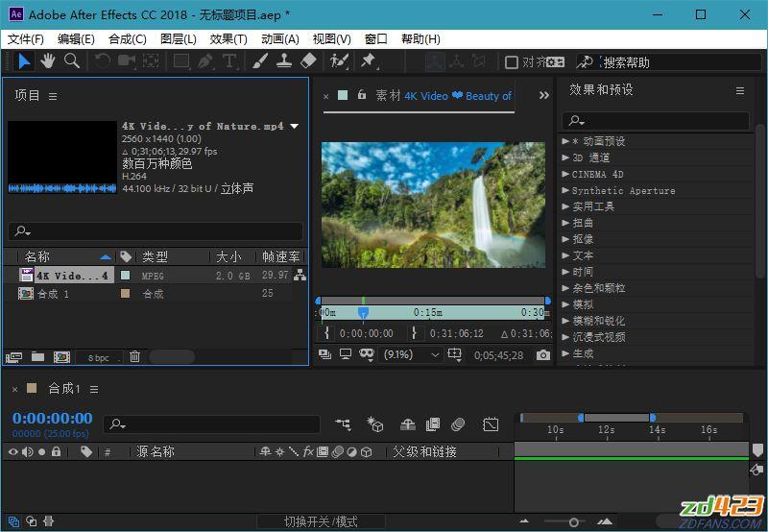Select the Hand tool

tap(47, 61)
